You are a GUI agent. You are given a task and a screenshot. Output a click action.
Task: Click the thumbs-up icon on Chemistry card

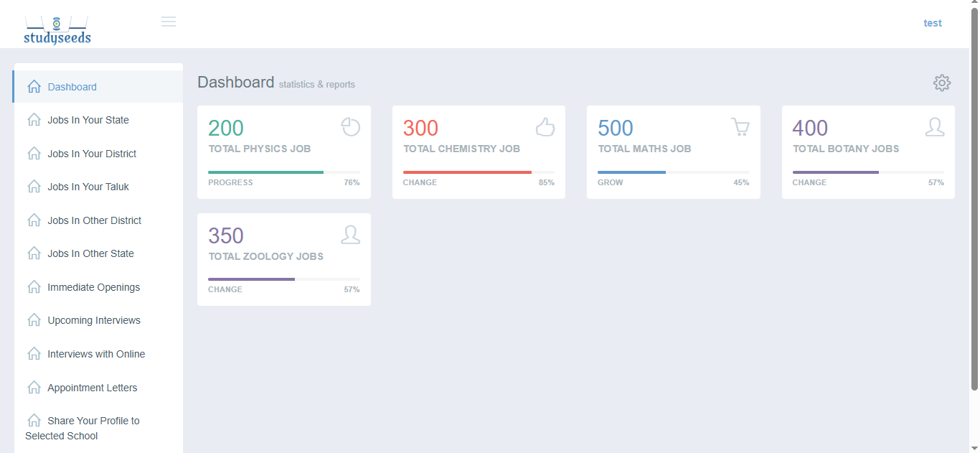[545, 127]
